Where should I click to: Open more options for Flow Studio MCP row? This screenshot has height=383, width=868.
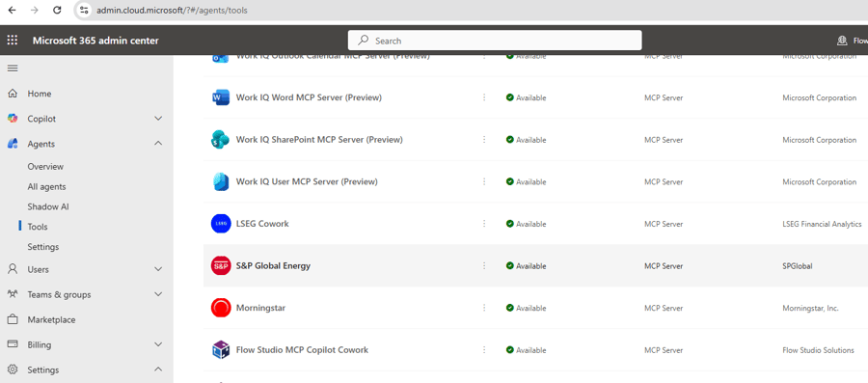[484, 350]
